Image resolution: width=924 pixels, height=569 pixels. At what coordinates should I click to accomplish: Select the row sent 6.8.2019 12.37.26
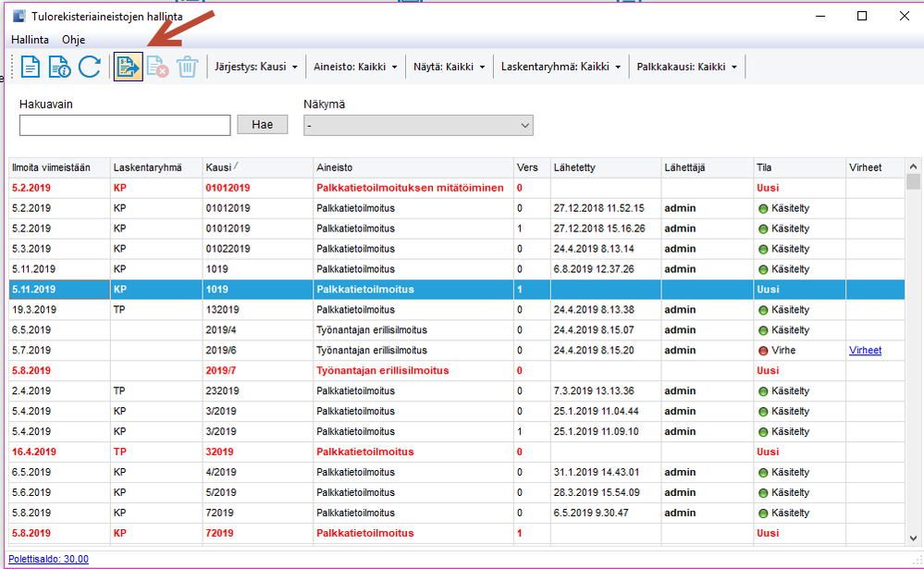pos(457,269)
